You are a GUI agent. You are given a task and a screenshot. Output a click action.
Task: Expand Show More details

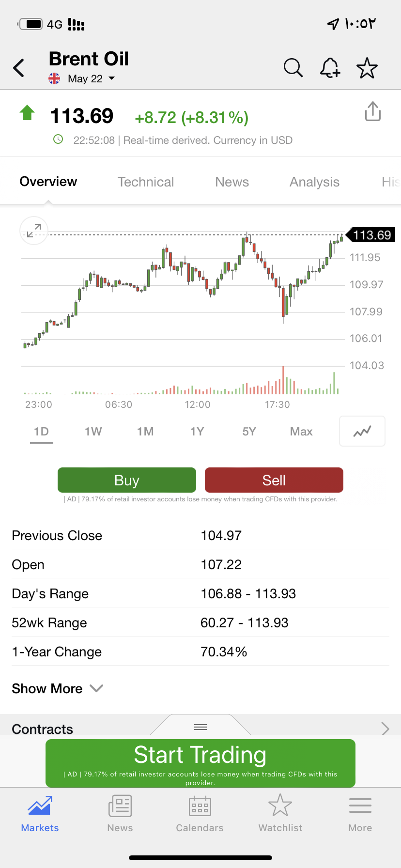[x=57, y=688]
